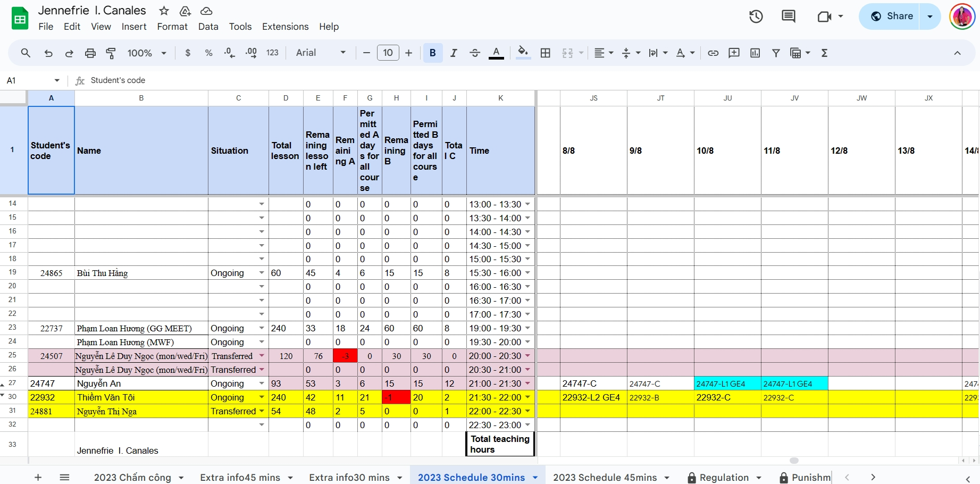Click the create filter funnel icon
Screen dimensions: 980x484
(776, 53)
